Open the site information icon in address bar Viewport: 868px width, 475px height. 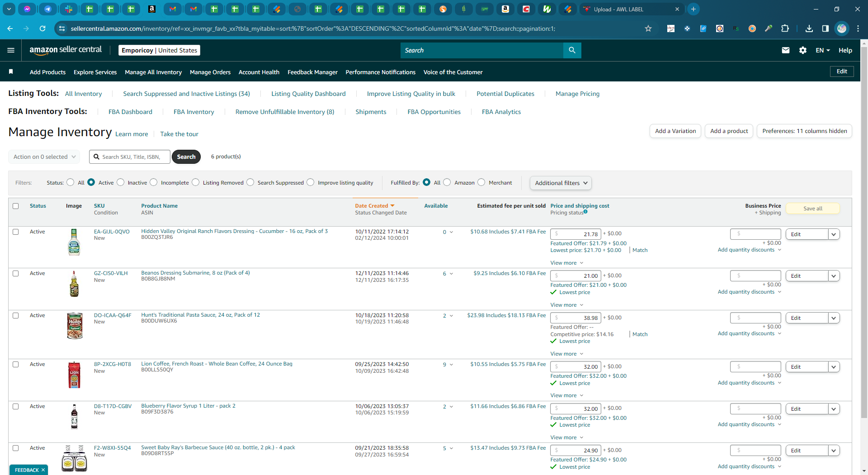pyautogui.click(x=62, y=28)
